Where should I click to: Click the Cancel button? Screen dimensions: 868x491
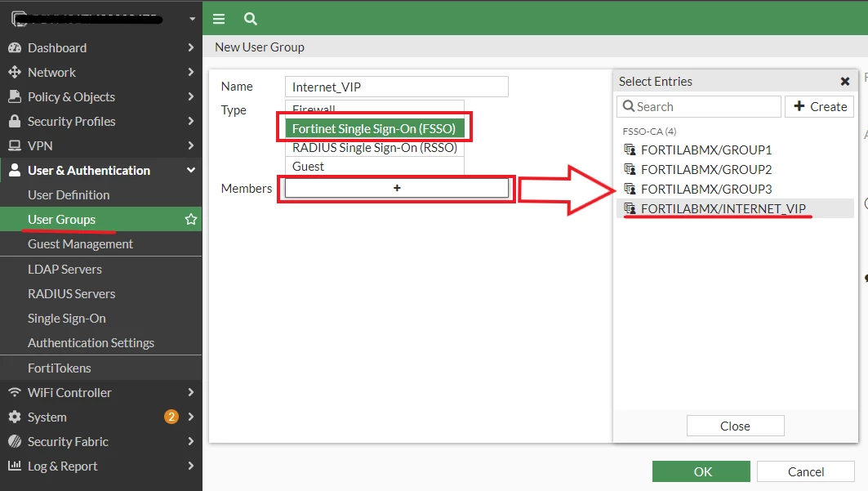pyautogui.click(x=805, y=471)
